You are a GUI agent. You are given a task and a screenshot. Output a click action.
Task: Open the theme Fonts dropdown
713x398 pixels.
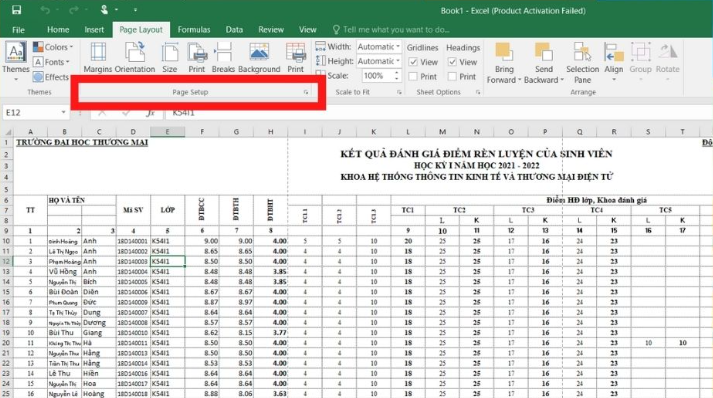(51, 62)
